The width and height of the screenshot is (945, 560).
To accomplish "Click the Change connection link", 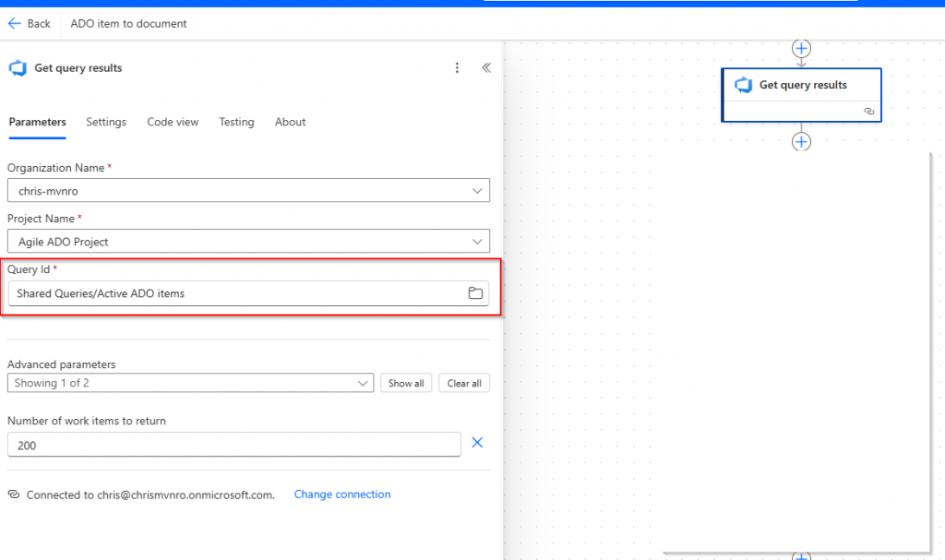I will tap(342, 494).
